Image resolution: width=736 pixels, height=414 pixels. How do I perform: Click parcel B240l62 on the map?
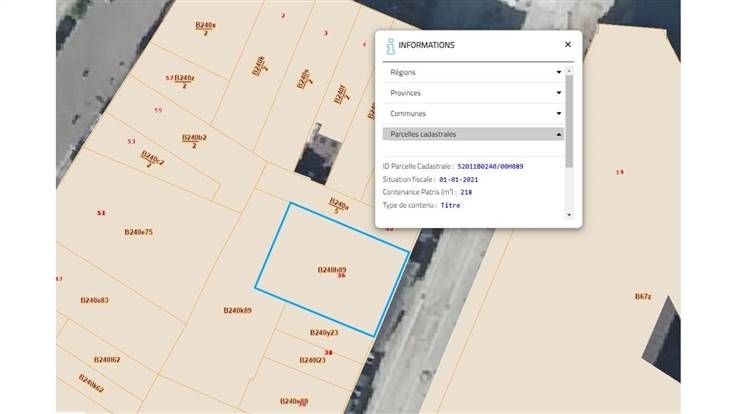pyautogui.click(x=106, y=359)
